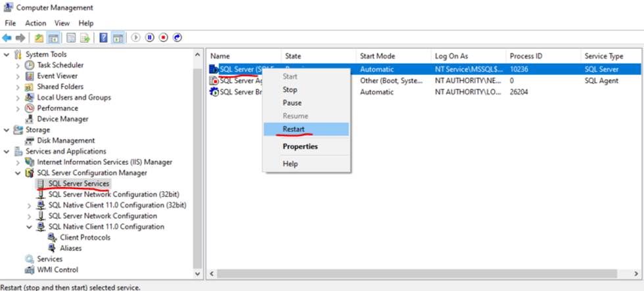
Task: Go up one level with folder icon
Action: click(x=39, y=37)
